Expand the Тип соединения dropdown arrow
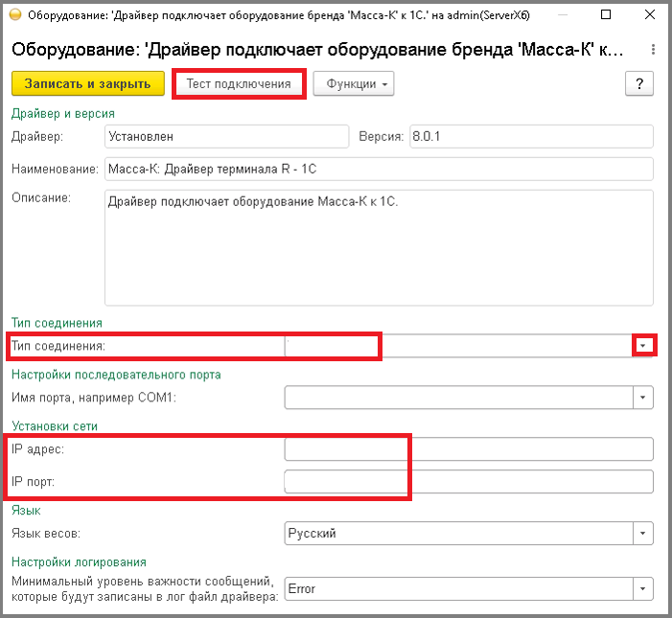 643,346
